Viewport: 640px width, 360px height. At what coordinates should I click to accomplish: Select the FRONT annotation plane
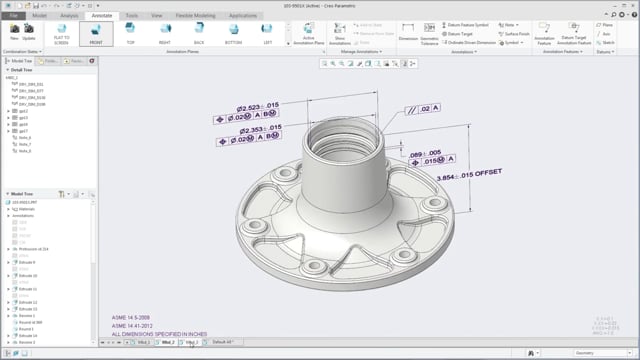point(96,34)
